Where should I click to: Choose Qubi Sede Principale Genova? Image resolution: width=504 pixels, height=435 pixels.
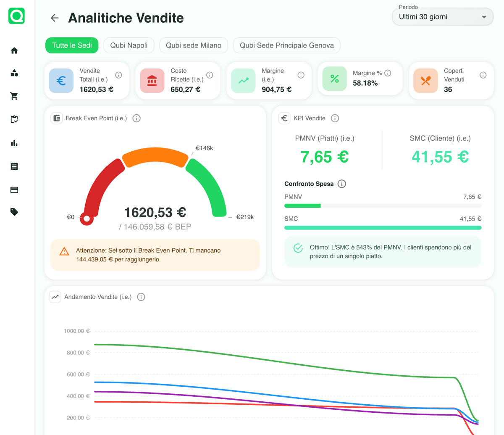[x=286, y=45]
